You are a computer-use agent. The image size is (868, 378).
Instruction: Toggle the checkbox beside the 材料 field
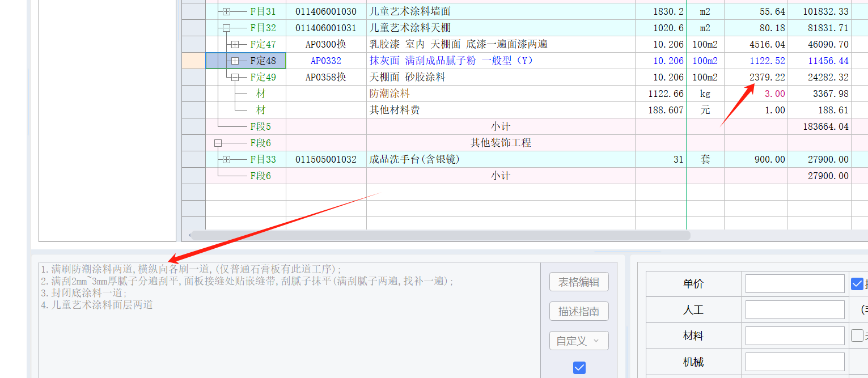pyautogui.click(x=857, y=335)
